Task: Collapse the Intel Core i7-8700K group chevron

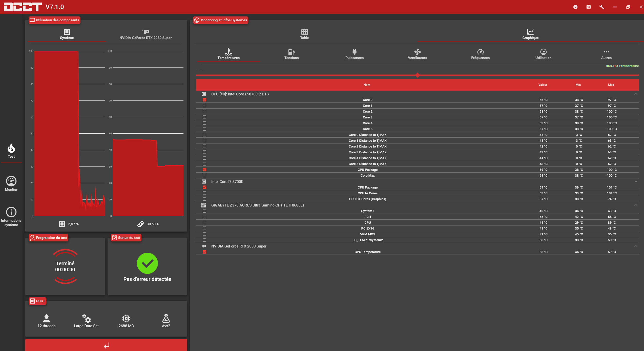Action: (636, 182)
